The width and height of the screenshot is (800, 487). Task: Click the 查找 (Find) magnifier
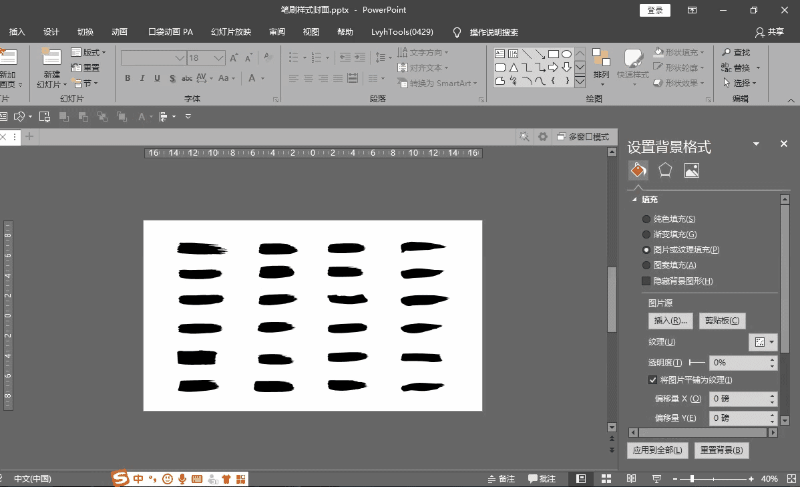pos(736,52)
